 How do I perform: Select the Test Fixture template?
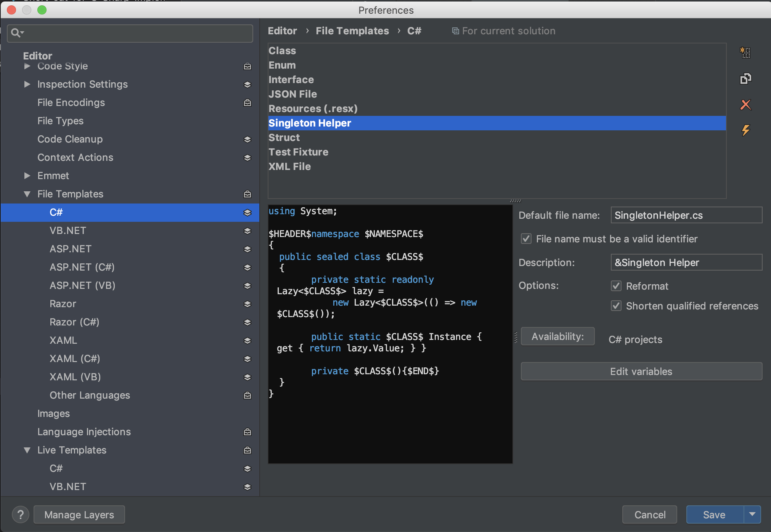(298, 152)
